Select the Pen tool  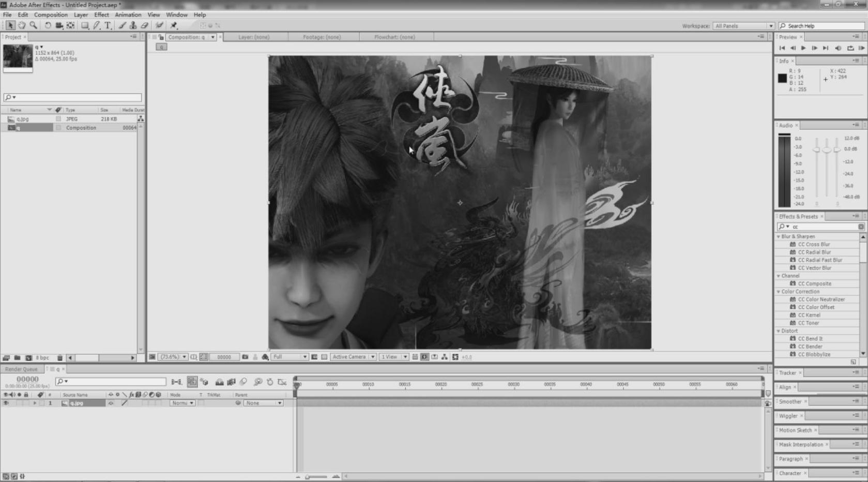[x=97, y=25]
